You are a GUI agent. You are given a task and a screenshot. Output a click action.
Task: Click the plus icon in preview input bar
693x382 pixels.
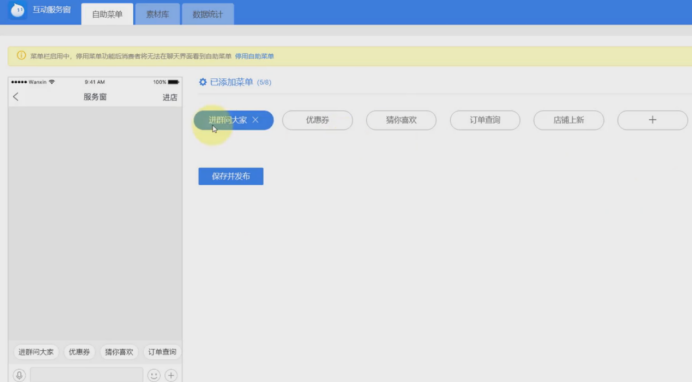171,375
